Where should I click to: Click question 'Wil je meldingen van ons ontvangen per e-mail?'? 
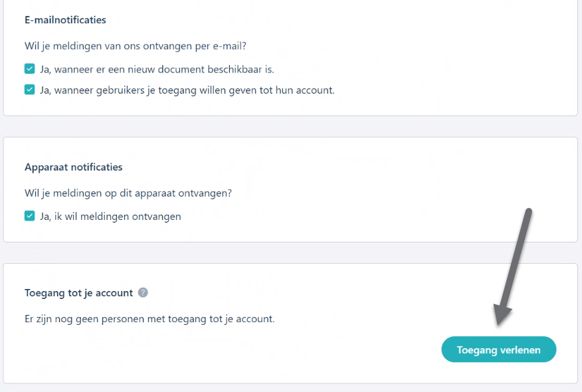tap(136, 46)
